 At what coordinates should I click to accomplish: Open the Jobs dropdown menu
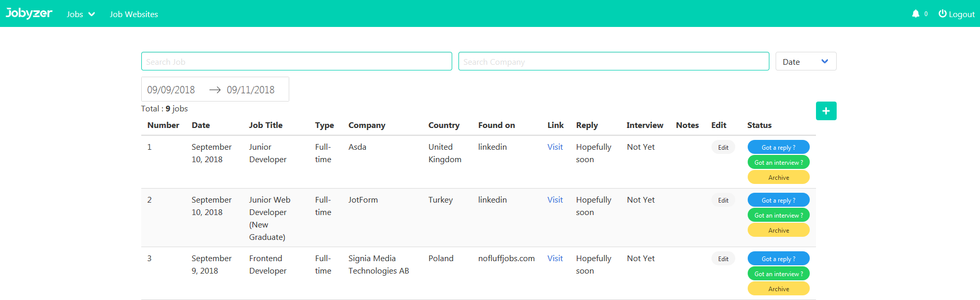[81, 15]
